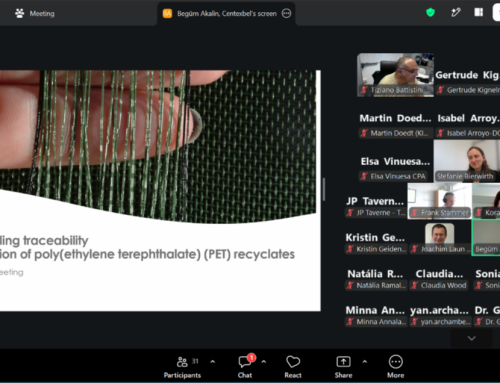Viewport: 500px width, 383px height.
Task: Select the Martin Doed... participant tile
Action: 395,125
